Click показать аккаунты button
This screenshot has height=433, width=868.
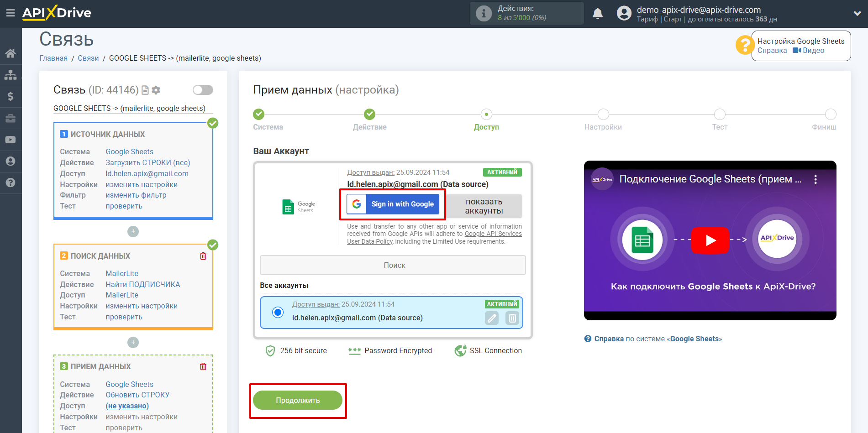[x=484, y=206]
